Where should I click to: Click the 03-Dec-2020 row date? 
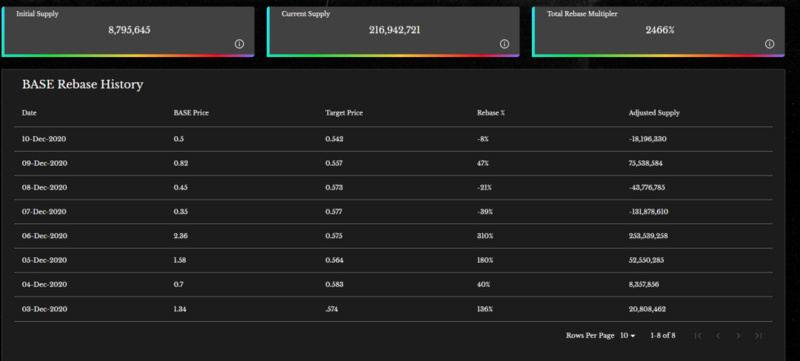coord(44,309)
